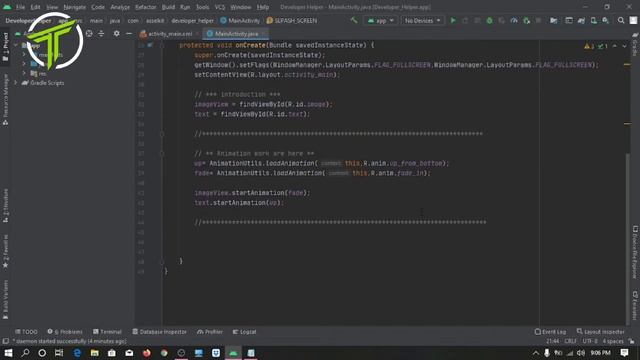
Task: Click MainActivity in the navigation breadcrumb
Action: 240,20
